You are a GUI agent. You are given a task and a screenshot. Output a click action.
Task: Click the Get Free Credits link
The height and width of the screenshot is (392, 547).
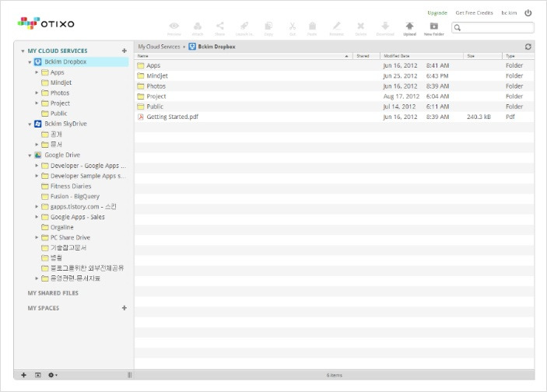(474, 13)
